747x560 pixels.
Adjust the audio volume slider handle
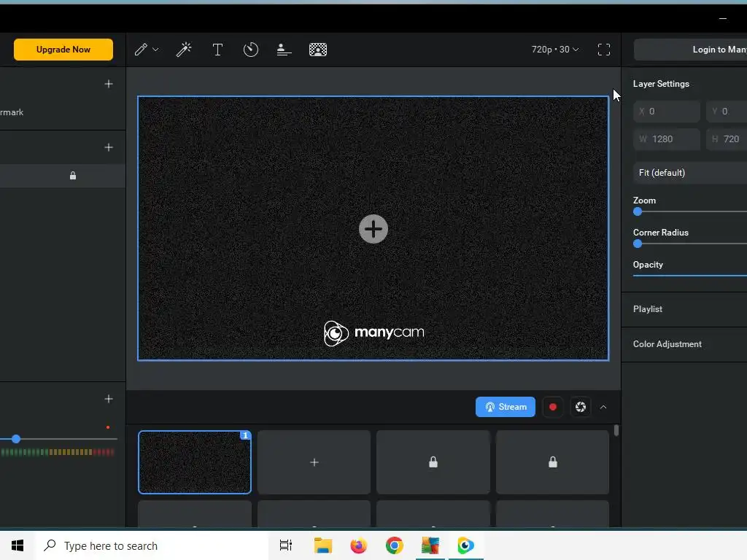pos(16,439)
